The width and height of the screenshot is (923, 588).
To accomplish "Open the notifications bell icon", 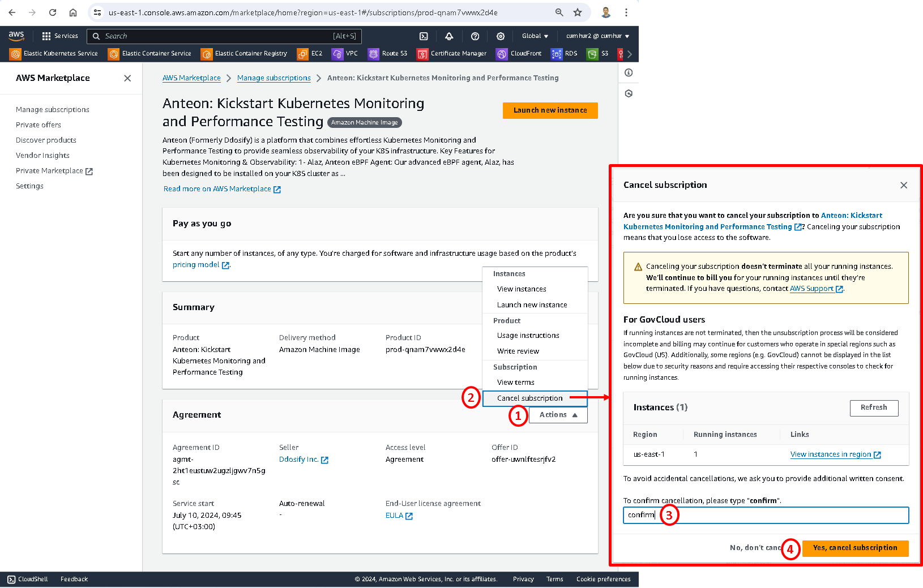I will click(x=449, y=36).
